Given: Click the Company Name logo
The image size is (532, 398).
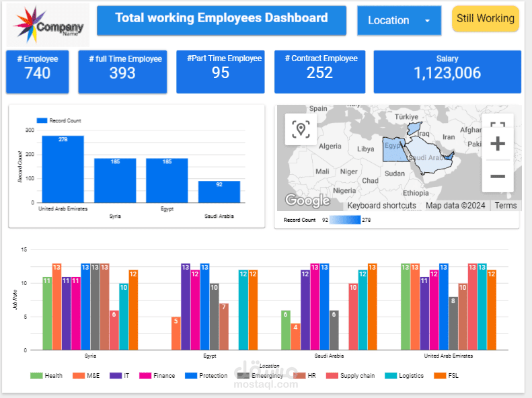Looking at the screenshot, I should [48, 25].
